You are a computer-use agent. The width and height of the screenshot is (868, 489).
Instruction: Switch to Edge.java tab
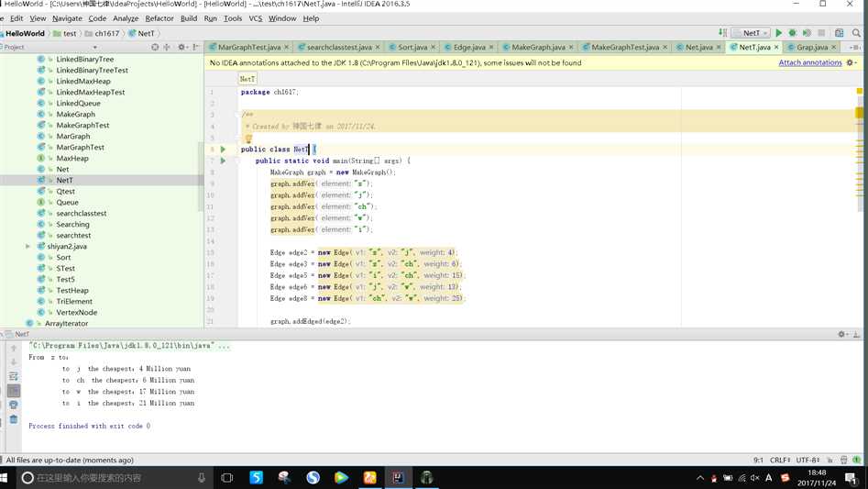[469, 47]
